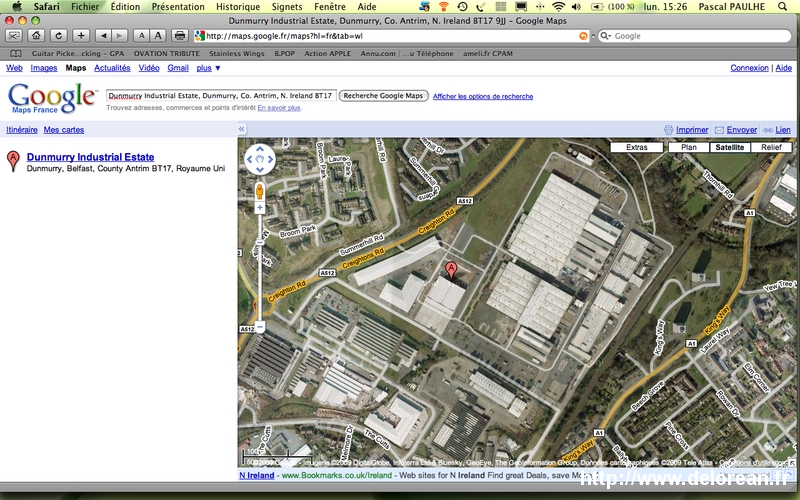Go forward with the right arrow button
Image resolution: width=800 pixels, height=500 pixels.
pos(119,36)
